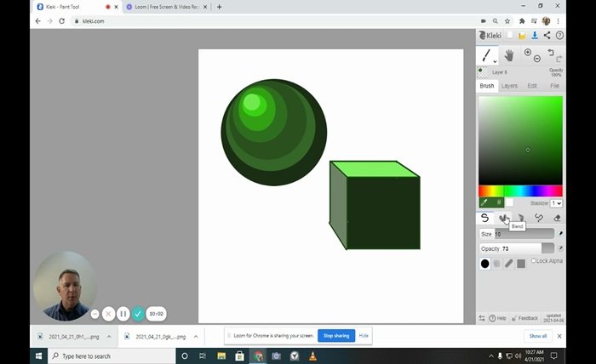The height and width of the screenshot is (364, 596).
Task: Enable the Lock Alpha checkbox
Action: point(534,261)
